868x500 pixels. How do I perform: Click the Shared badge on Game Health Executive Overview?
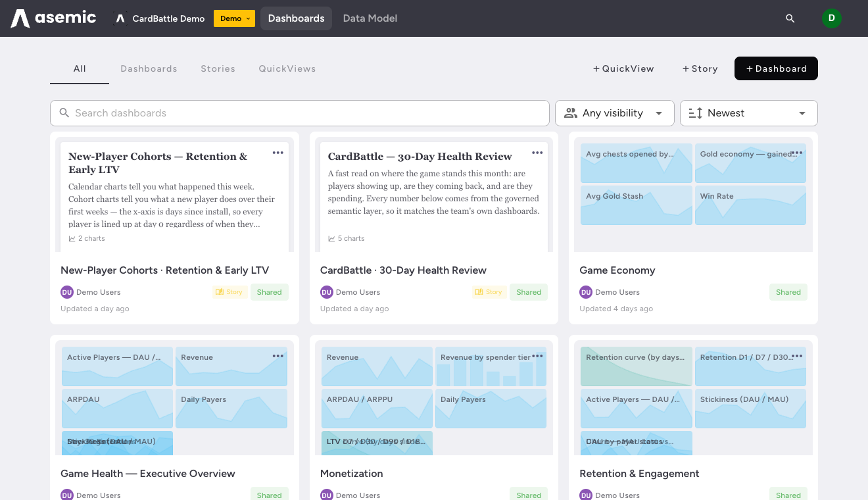[270, 495]
